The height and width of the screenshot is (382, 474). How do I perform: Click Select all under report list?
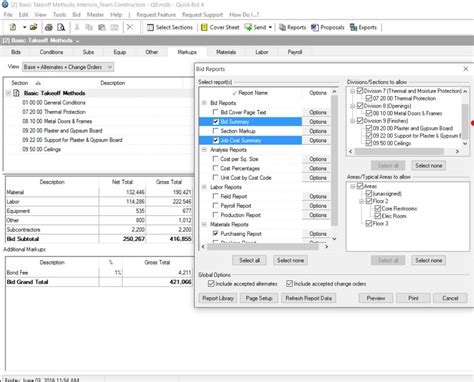tap(249, 260)
